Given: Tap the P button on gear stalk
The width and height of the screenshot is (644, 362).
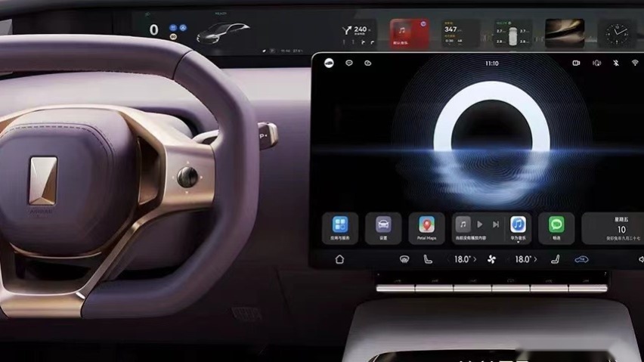Looking at the screenshot, I should (x=264, y=136).
